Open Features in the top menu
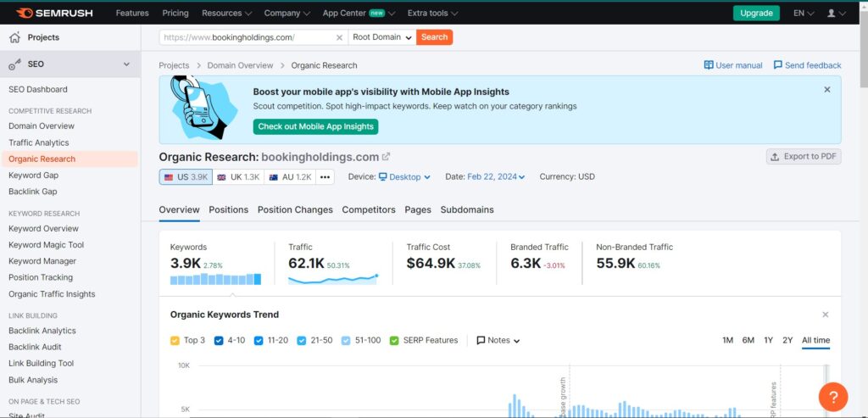Viewport: 868px width, 418px height. (x=132, y=13)
